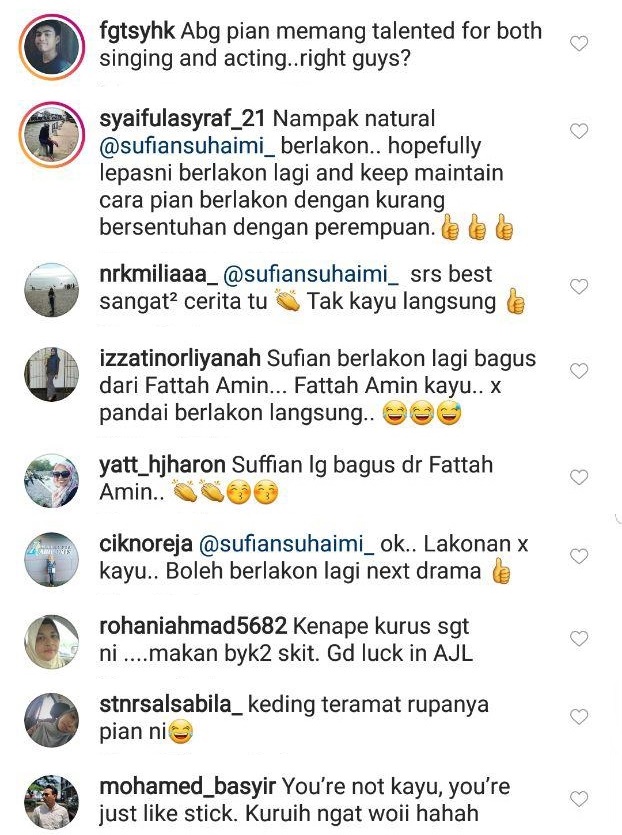The image size is (622, 835).
Task: Open syaifulasyraf_21's profile avatar
Action: point(52,135)
